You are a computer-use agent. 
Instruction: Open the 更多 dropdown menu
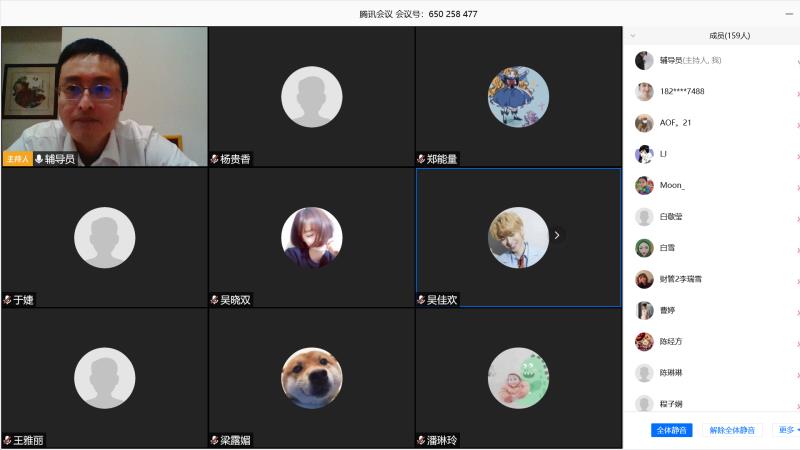click(x=788, y=430)
